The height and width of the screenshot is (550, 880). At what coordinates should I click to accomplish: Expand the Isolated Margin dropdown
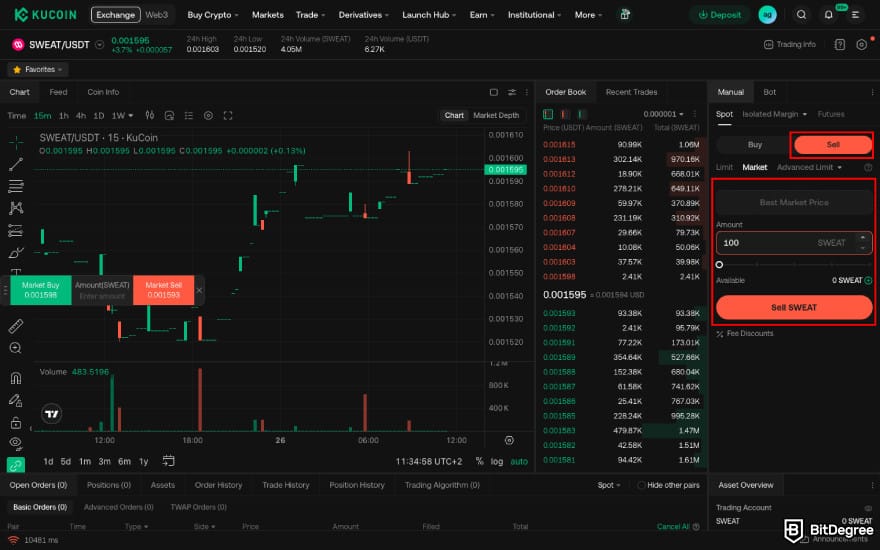coord(774,114)
